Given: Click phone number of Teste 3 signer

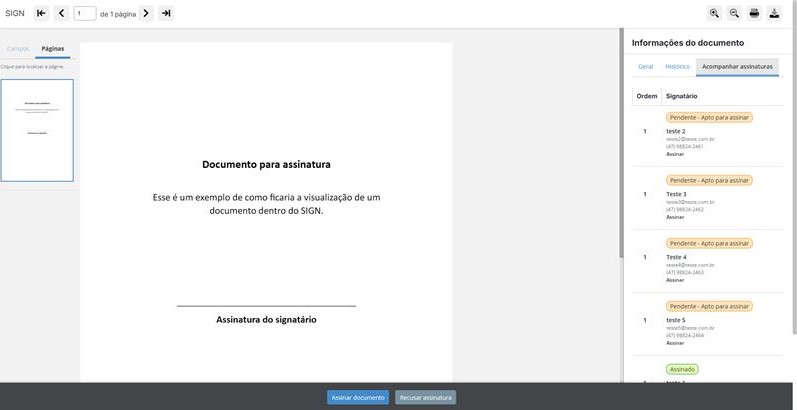Looking at the screenshot, I should click(685, 209).
